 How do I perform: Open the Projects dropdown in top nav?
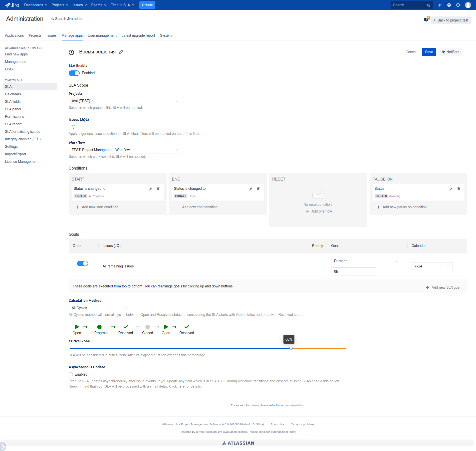[x=60, y=5]
